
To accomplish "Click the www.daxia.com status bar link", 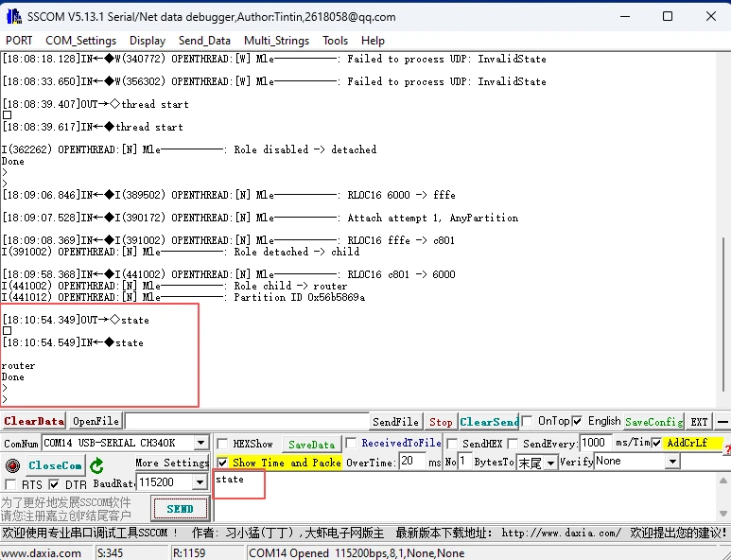I will 41,552.
